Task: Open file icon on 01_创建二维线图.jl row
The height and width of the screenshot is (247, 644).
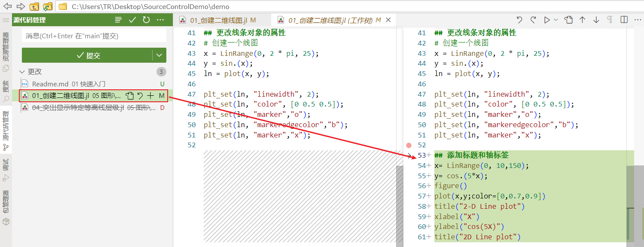Action: tap(129, 96)
